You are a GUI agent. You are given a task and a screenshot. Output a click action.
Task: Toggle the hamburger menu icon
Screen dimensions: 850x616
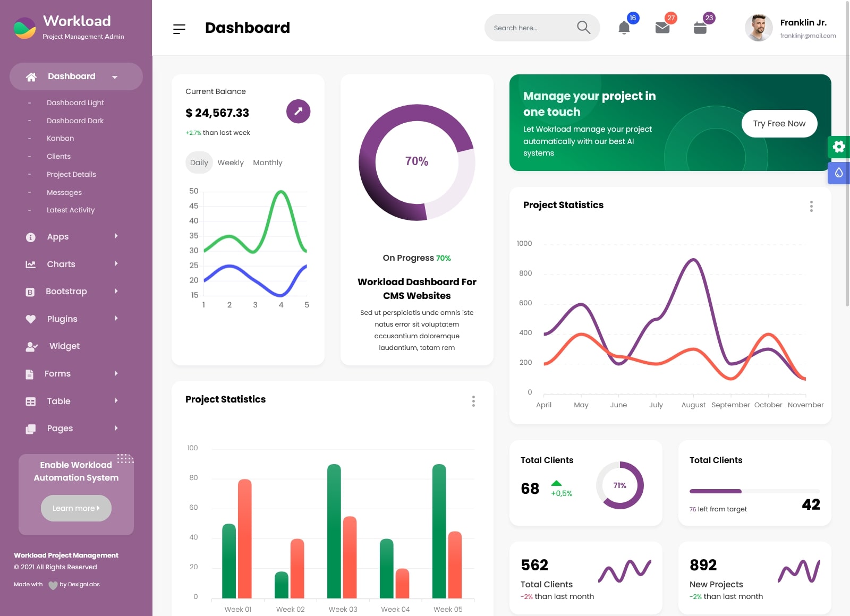[x=179, y=29]
